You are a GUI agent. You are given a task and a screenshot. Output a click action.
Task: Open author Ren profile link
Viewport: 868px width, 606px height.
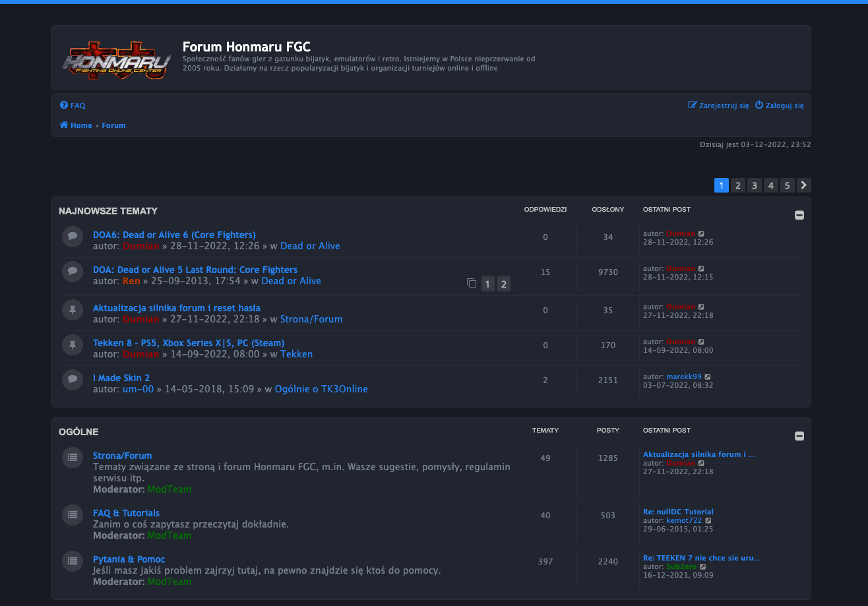point(131,281)
